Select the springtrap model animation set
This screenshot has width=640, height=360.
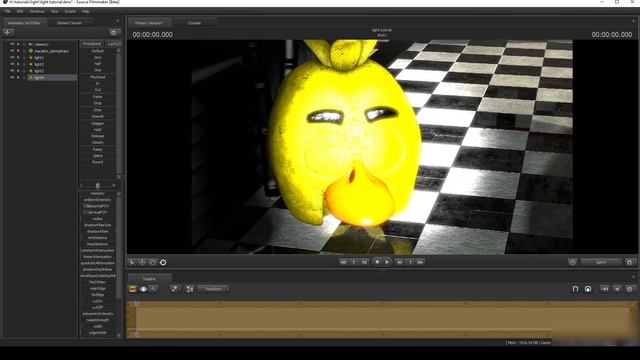point(52,51)
